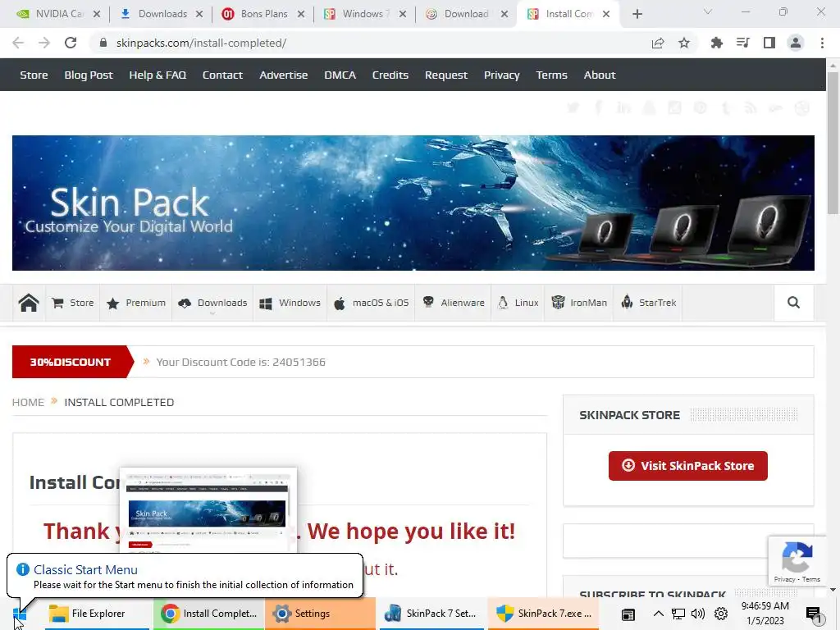Viewport: 840px width, 630px height.
Task: Open the Terms page in top menu
Action: pos(551,75)
